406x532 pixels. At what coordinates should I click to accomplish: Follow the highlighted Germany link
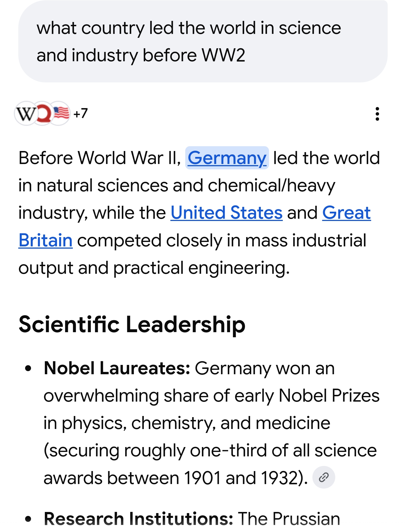(227, 158)
